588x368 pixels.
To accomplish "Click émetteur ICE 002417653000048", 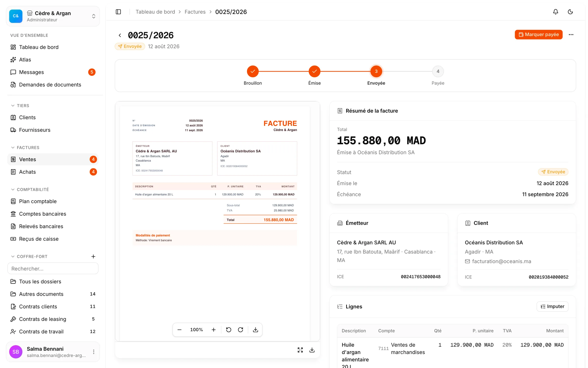I will (x=420, y=277).
